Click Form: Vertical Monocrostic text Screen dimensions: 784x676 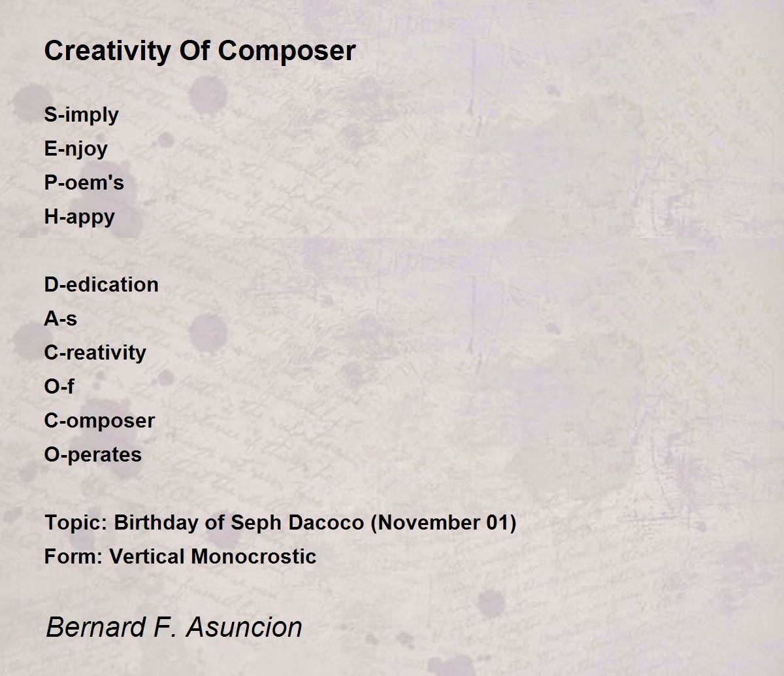[180, 556]
